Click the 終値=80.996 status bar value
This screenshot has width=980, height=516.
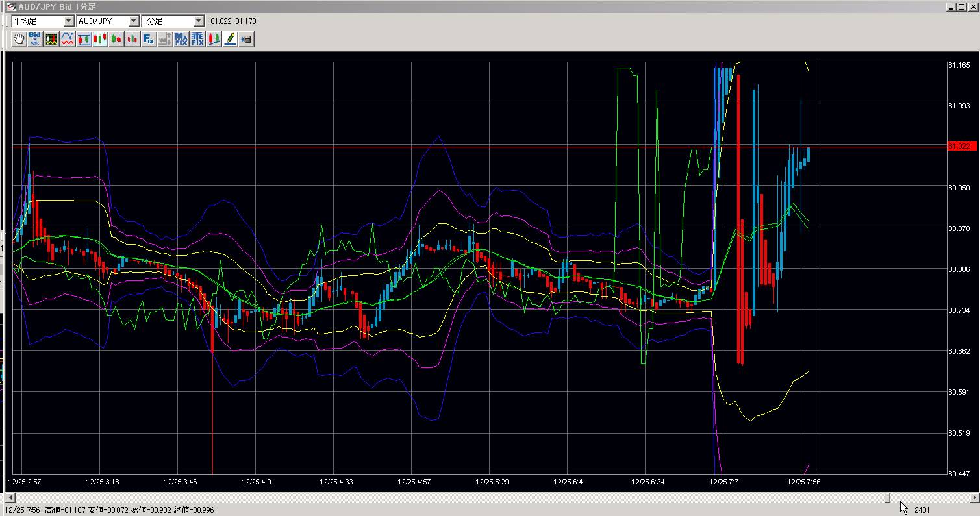click(194, 510)
